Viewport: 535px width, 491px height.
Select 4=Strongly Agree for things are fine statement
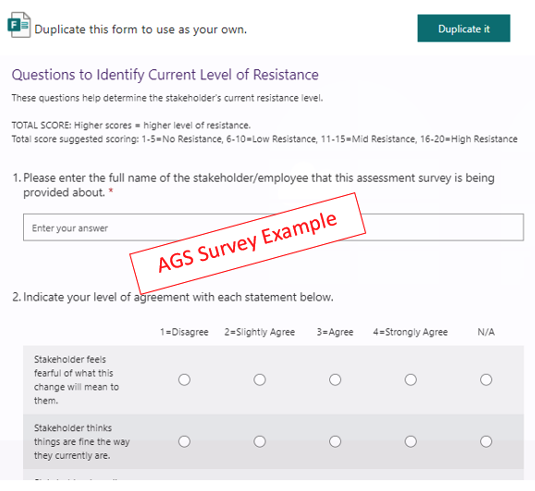click(410, 442)
